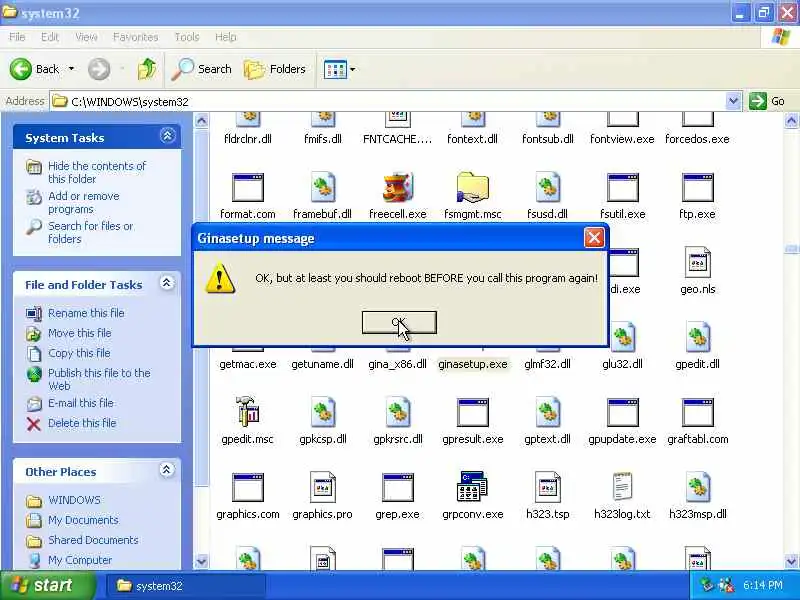Select the gptext.dll file icon
800x600 pixels.
tap(547, 412)
